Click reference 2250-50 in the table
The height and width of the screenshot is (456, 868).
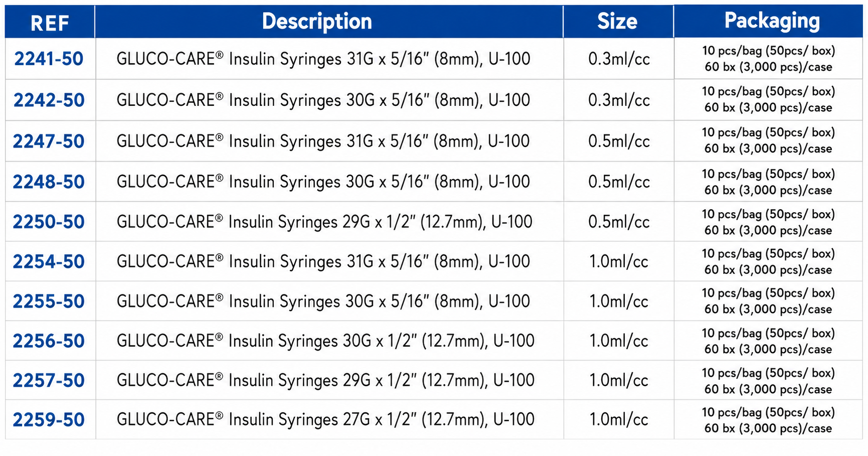tap(49, 222)
